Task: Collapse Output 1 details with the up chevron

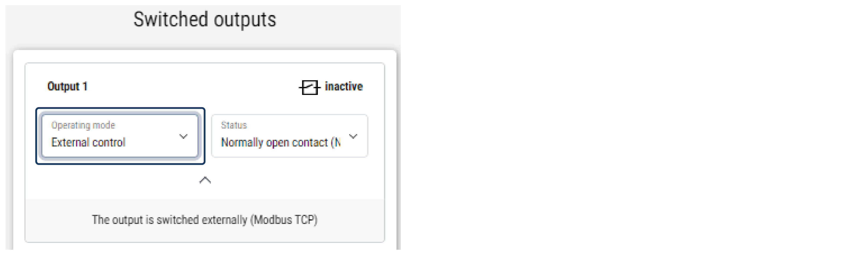Action: [x=205, y=180]
